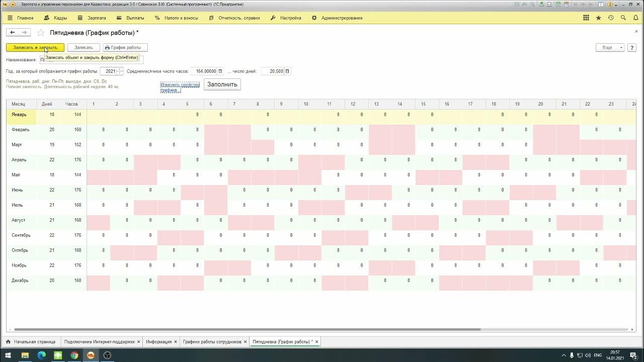Open the Еще dropdown menu
The width and height of the screenshot is (644, 362).
click(610, 47)
